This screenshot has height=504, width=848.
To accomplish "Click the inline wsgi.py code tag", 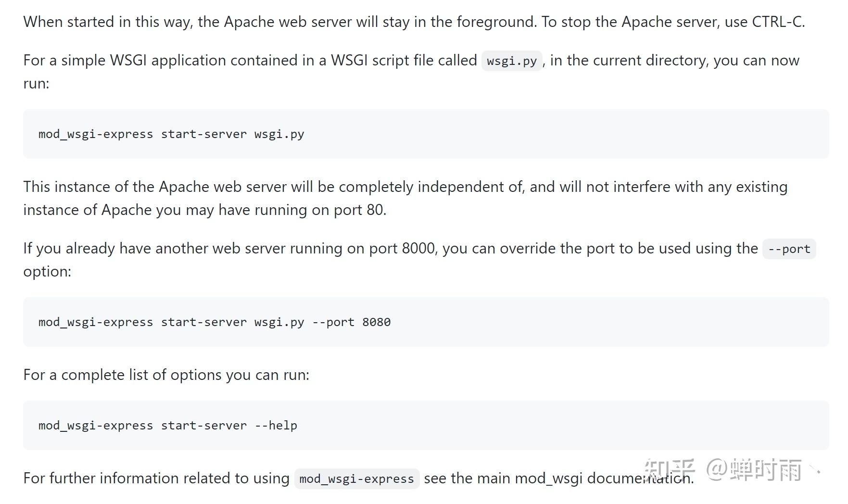I will tap(511, 61).
